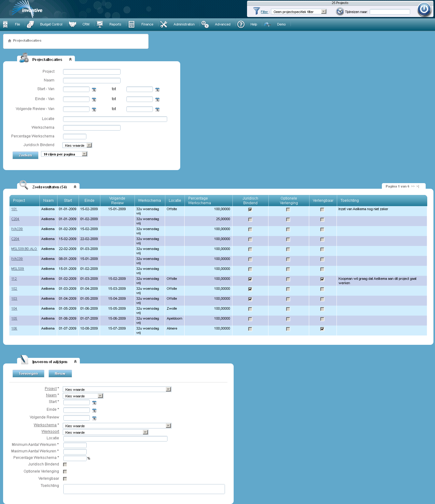Open the CRM menu

86,24
